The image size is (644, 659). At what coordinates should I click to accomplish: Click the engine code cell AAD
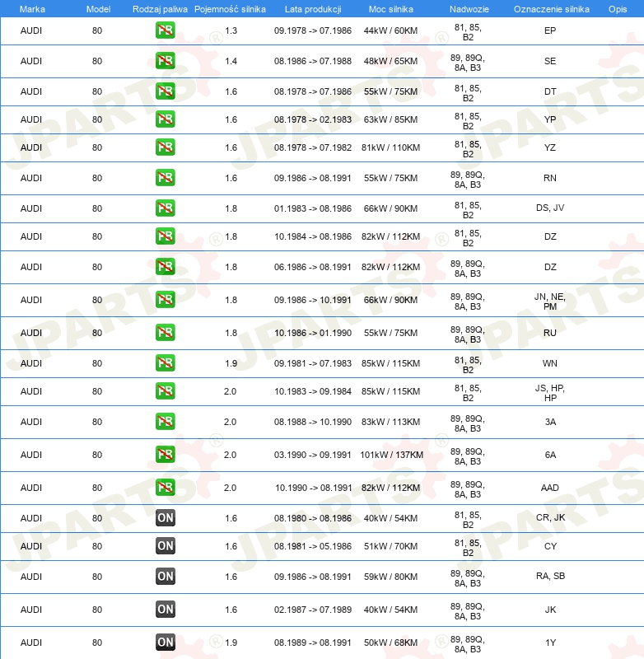[549, 488]
